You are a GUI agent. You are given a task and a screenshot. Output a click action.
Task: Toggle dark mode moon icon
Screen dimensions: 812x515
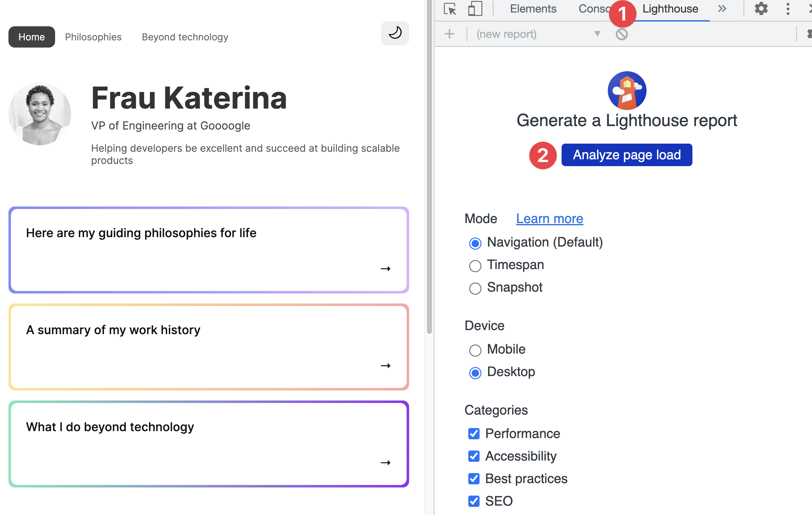(x=395, y=33)
